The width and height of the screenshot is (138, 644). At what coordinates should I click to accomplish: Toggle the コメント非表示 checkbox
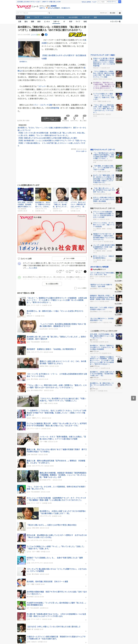75,288
